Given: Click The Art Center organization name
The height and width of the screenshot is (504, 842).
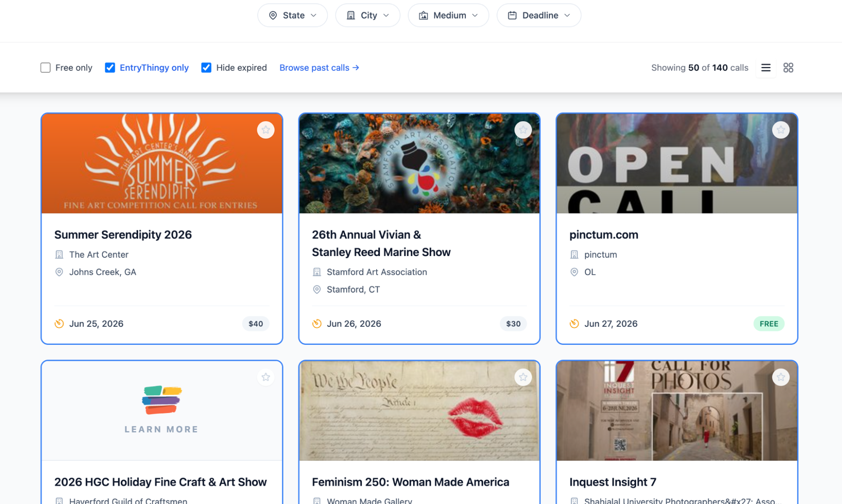Looking at the screenshot, I should 99,254.
